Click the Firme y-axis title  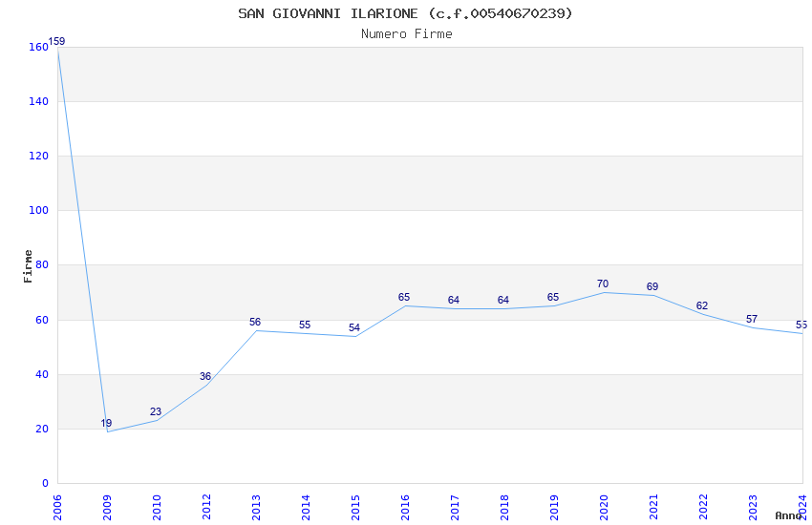(29, 266)
